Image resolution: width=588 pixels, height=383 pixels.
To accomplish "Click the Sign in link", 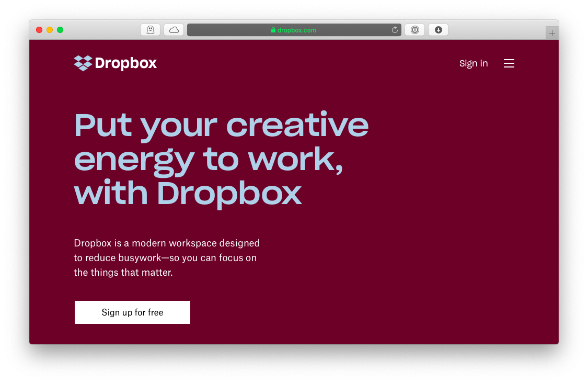I will tap(474, 63).
